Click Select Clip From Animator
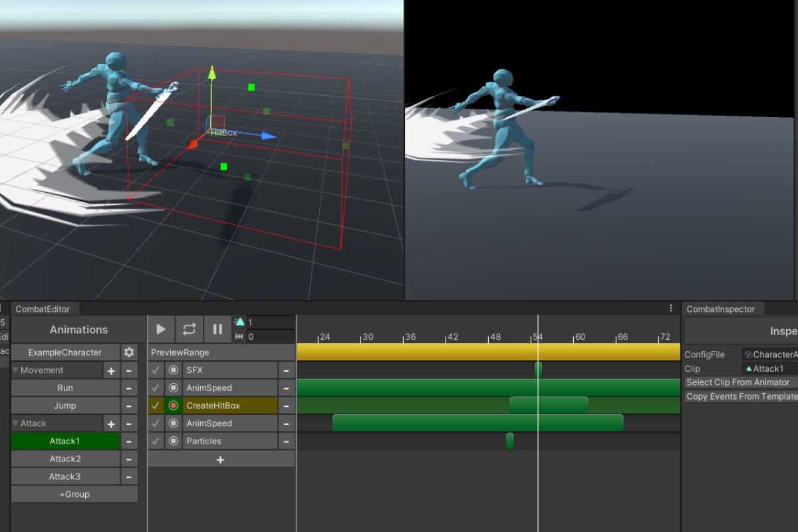The image size is (798, 532). (x=739, y=382)
